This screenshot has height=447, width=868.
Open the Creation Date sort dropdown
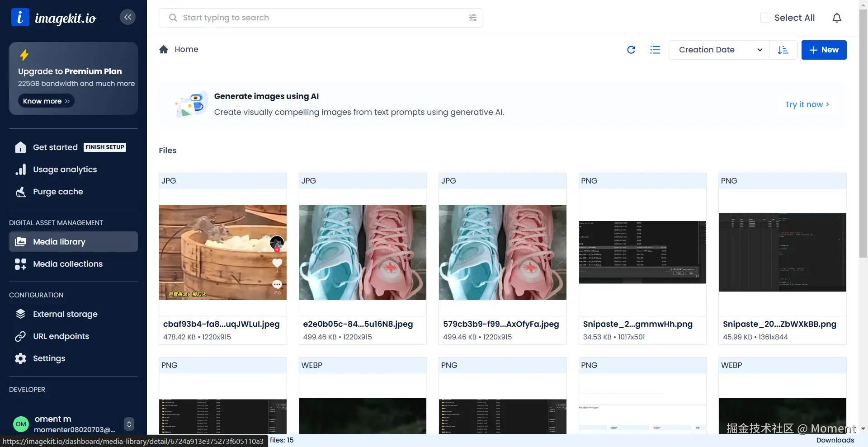click(719, 50)
